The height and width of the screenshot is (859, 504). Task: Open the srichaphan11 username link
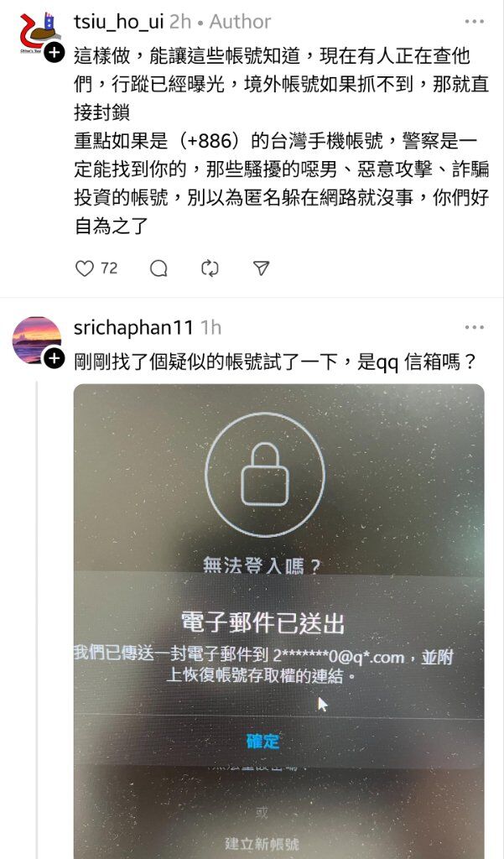[133, 328]
